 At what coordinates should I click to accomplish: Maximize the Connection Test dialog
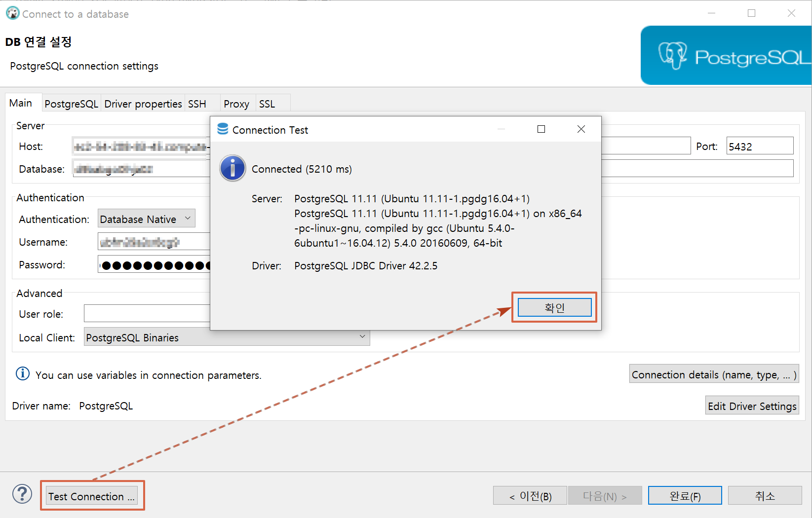coord(541,129)
